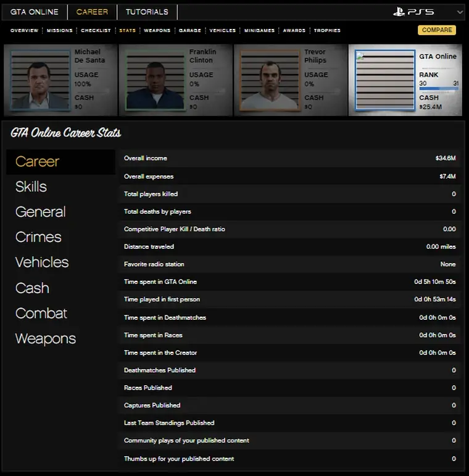This screenshot has width=469, height=476.
Task: Open the PS5 platform dropdown arrow
Action: tap(460, 12)
